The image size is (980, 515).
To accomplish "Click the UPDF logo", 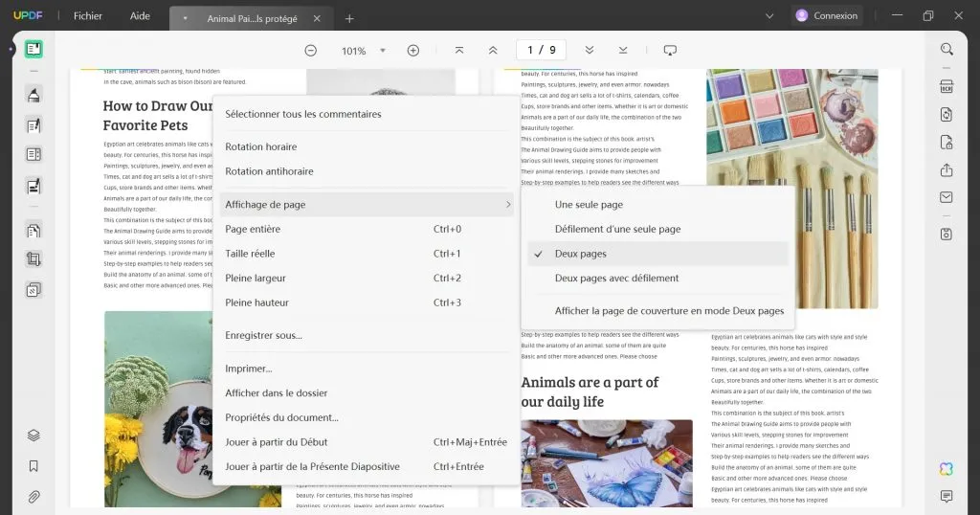I will pos(28,15).
